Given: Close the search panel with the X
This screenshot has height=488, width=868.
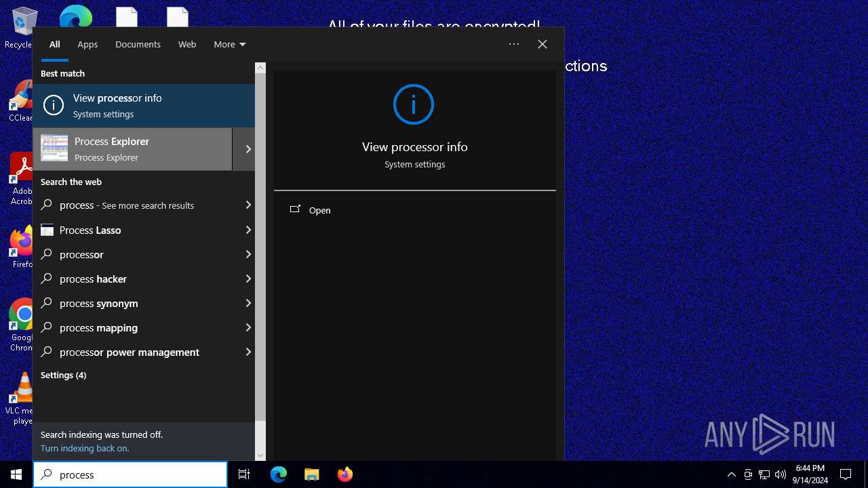Looking at the screenshot, I should coord(542,44).
